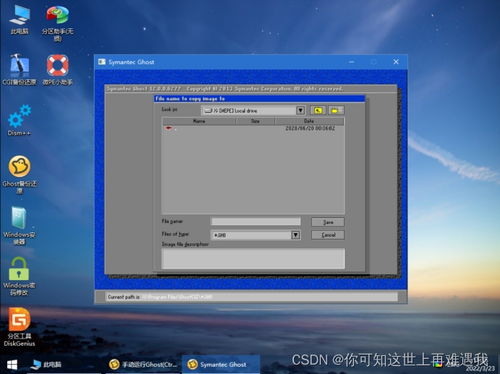Launch the 分区助手 partition assistant icon

pyautogui.click(x=57, y=22)
